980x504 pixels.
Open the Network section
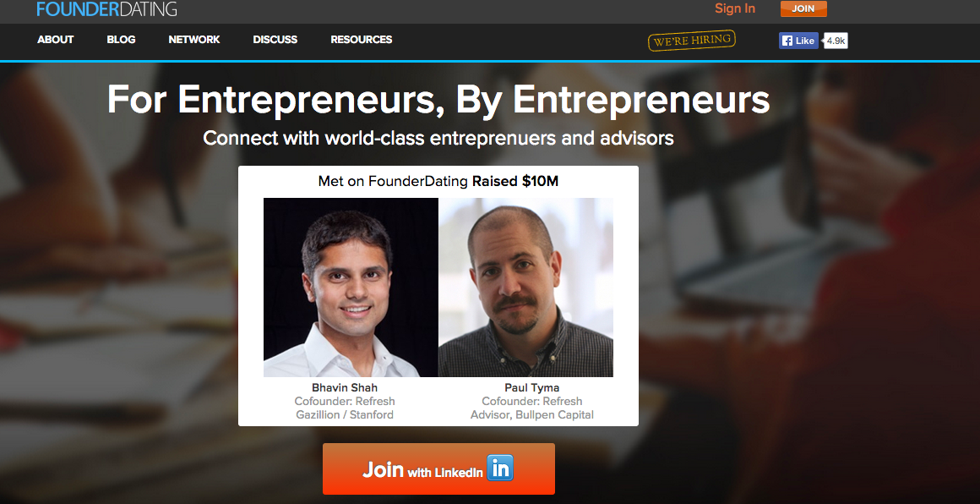point(194,40)
